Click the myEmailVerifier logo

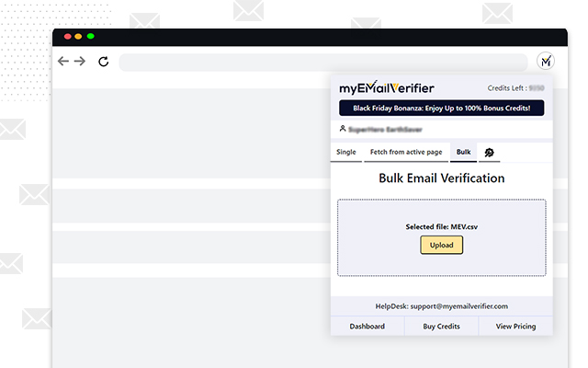pos(387,87)
